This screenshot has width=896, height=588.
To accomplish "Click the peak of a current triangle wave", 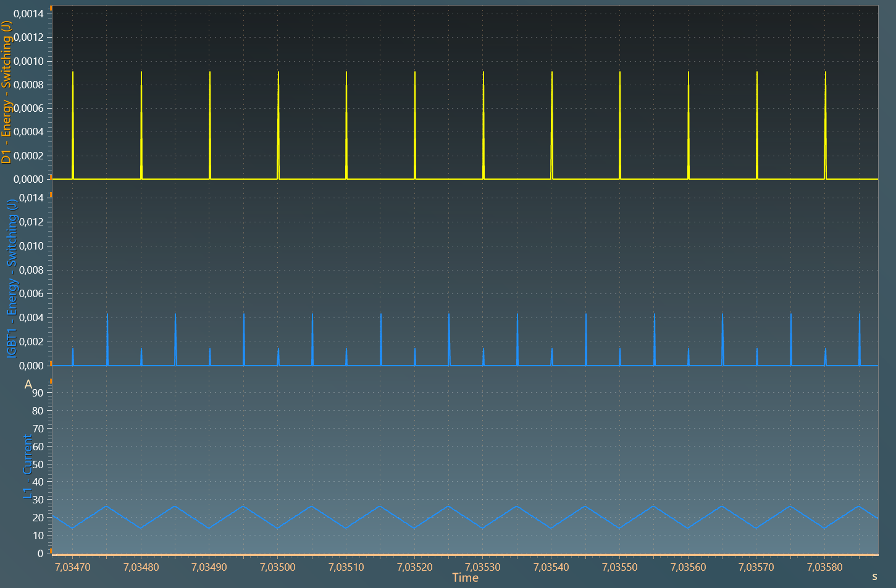I will coord(174,506).
